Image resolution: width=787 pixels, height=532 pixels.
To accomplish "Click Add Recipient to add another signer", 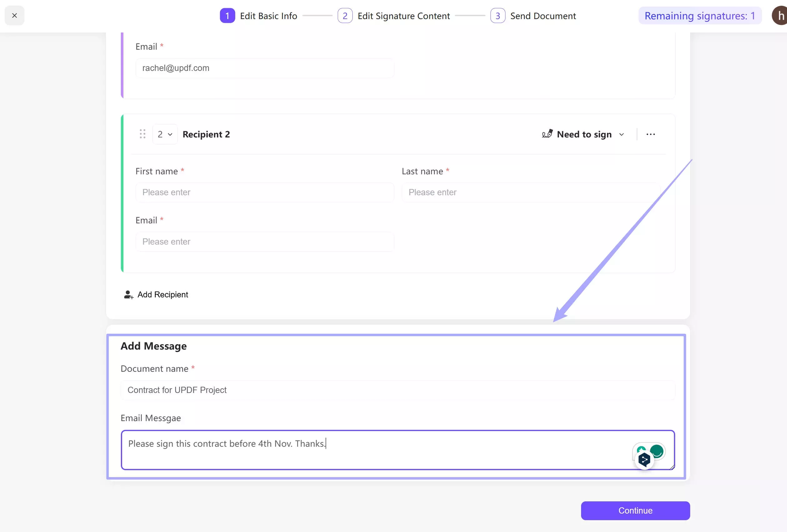I will click(156, 294).
